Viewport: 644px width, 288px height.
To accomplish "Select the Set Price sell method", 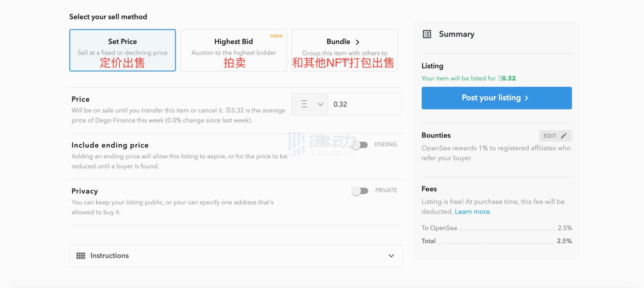I will 122,50.
